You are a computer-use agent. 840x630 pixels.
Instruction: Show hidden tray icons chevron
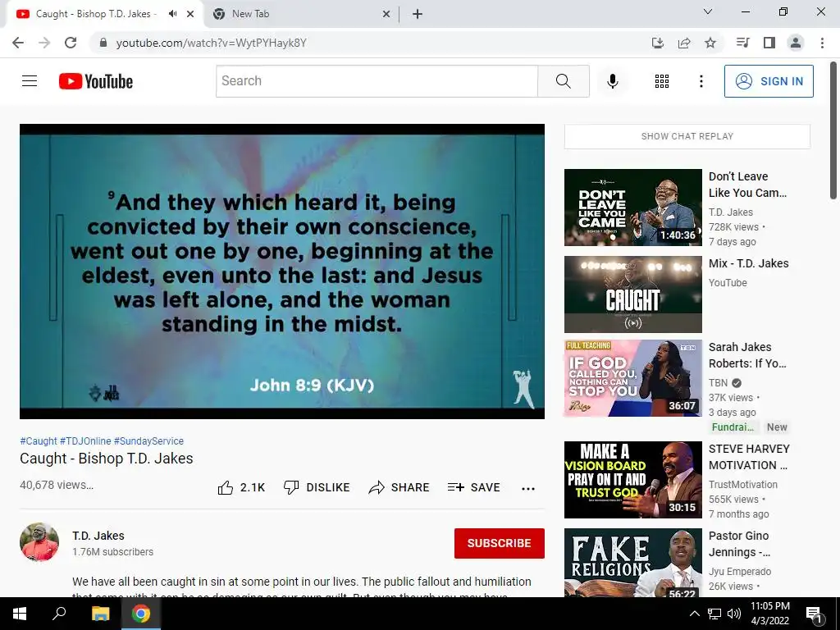pyautogui.click(x=694, y=614)
